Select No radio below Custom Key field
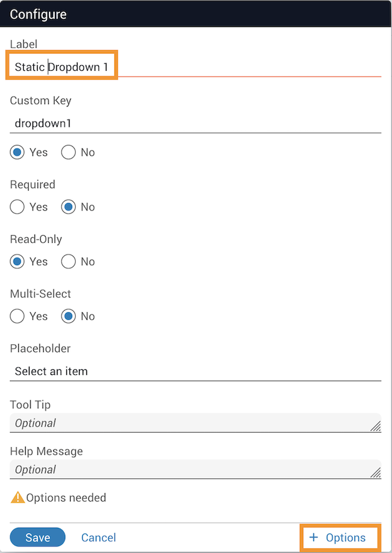The width and height of the screenshot is (392, 553). [68, 152]
